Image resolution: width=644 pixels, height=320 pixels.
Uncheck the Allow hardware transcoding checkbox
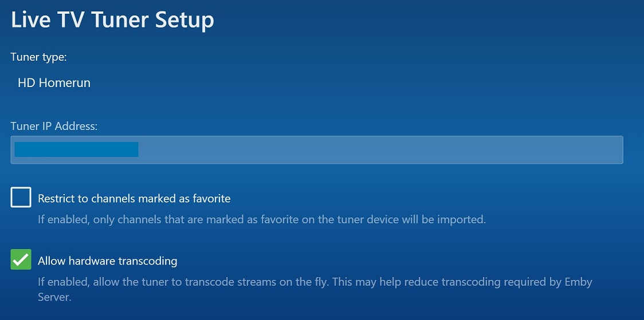pos(21,260)
